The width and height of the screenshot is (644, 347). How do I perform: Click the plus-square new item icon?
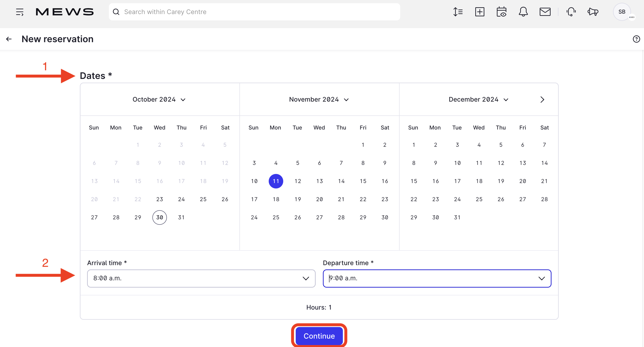pos(480,12)
